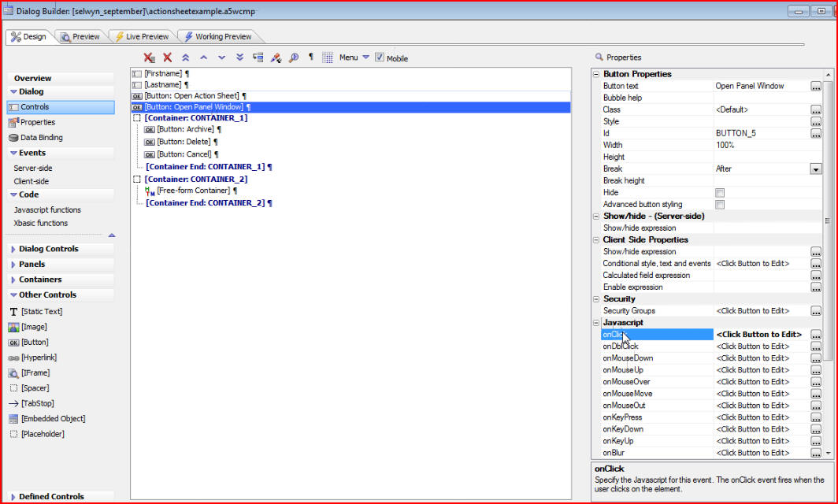The height and width of the screenshot is (504, 838).
Task: Collapse the Client Side Properties section
Action: (596, 240)
